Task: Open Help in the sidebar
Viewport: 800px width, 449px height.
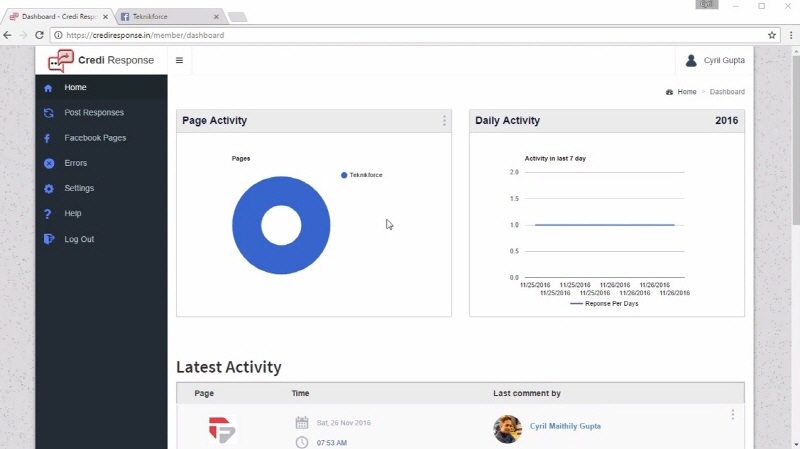Action: (x=101, y=213)
